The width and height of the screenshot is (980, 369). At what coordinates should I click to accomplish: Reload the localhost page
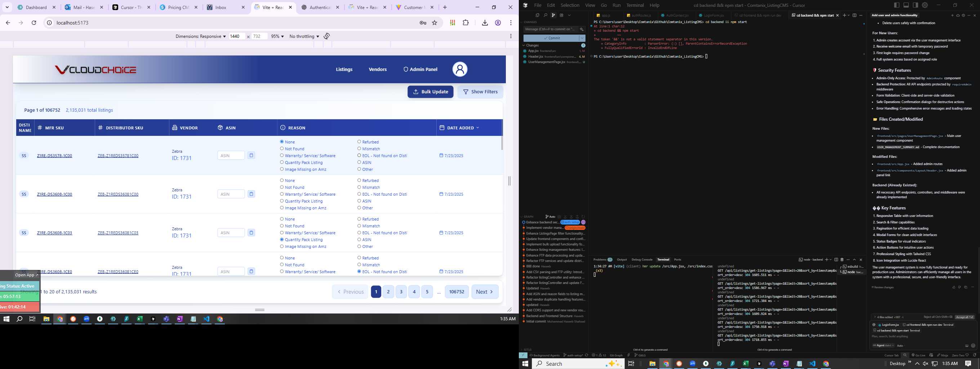[34, 23]
